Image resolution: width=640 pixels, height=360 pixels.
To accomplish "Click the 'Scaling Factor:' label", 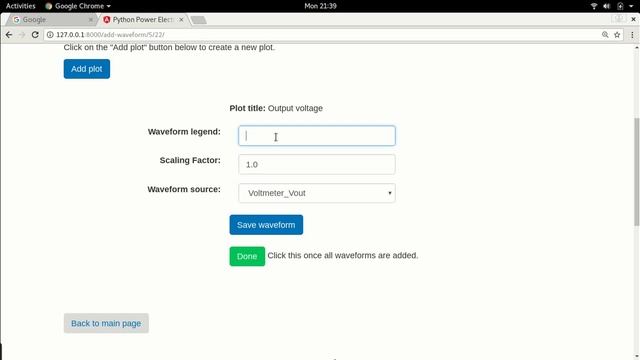I will [x=190, y=160].
